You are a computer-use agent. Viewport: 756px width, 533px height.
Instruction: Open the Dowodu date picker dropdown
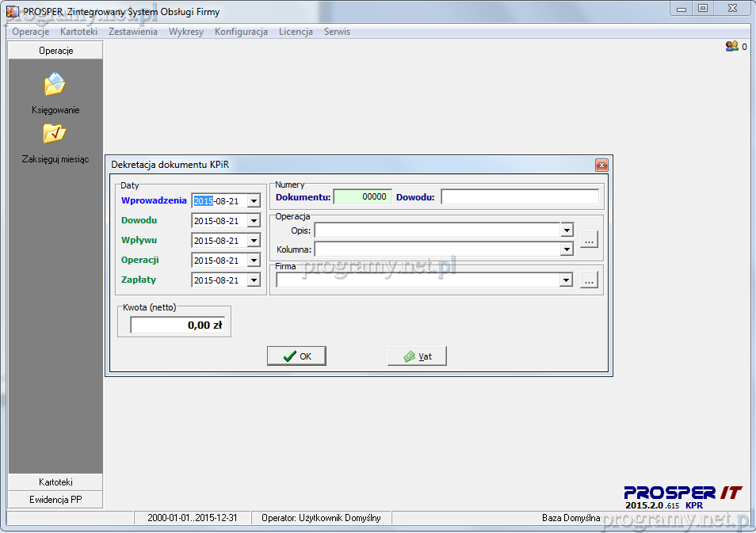[254, 221]
